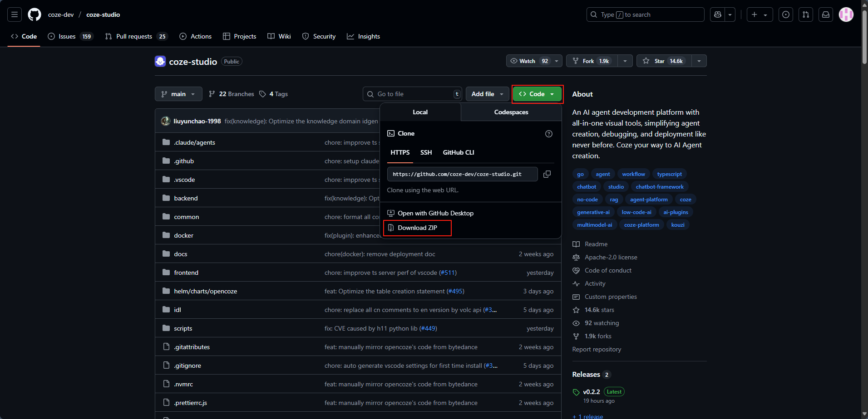Open the Issues repository tab
The width and height of the screenshot is (868, 419).
[70, 36]
